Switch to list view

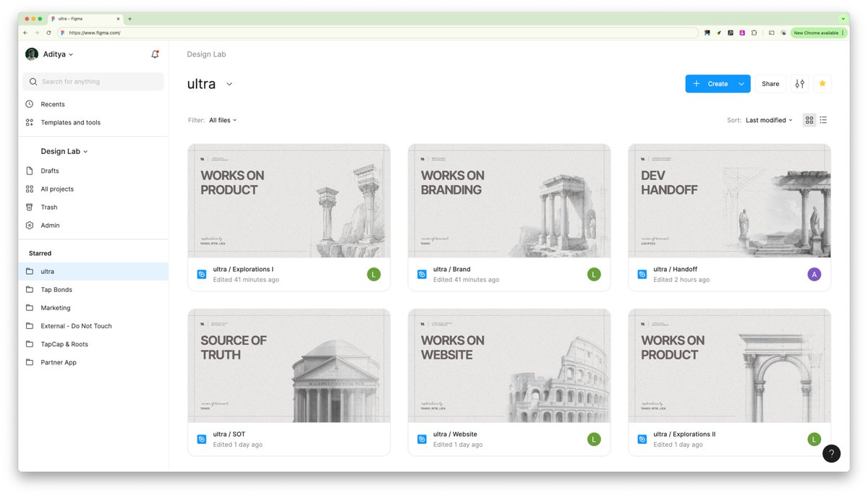[x=823, y=120]
